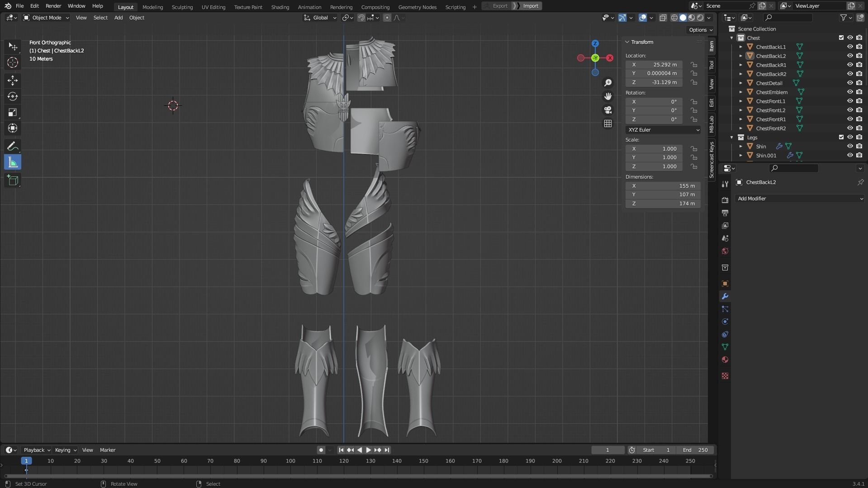Jump to the timeline start frame
868x488 pixels.
pyautogui.click(x=341, y=450)
